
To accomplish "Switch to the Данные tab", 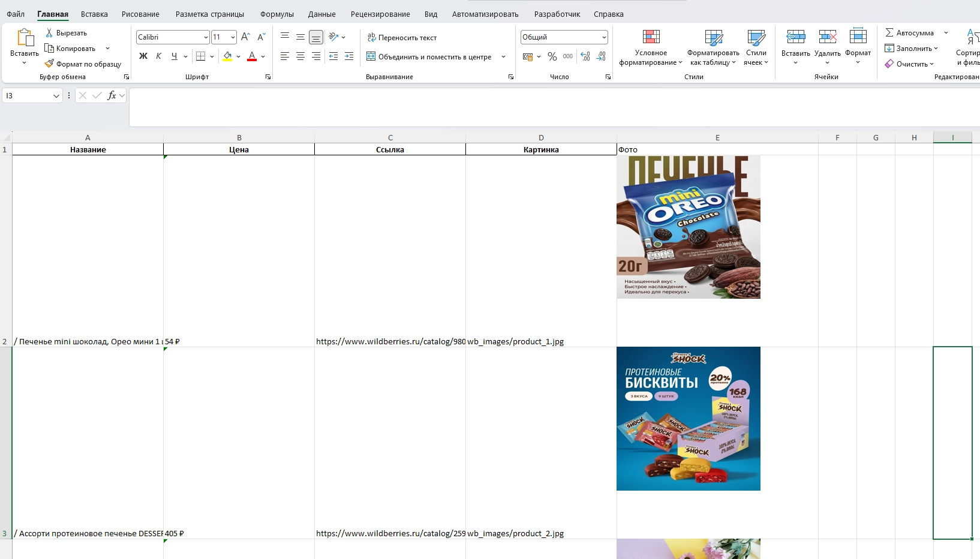I will click(322, 14).
